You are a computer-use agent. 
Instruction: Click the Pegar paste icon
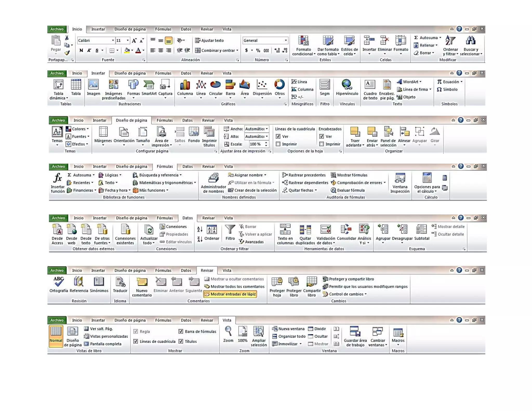[56, 41]
